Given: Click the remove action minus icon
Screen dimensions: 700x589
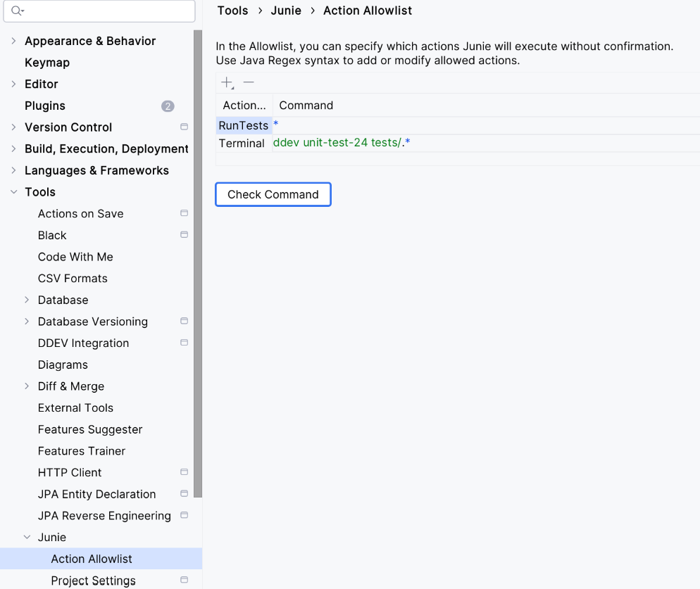Looking at the screenshot, I should 249,82.
